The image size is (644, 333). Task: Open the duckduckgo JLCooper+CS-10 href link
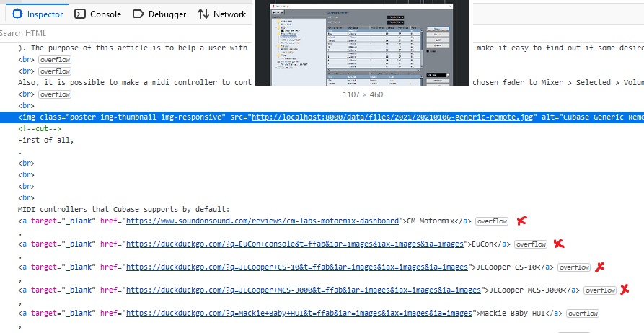pos(297,267)
